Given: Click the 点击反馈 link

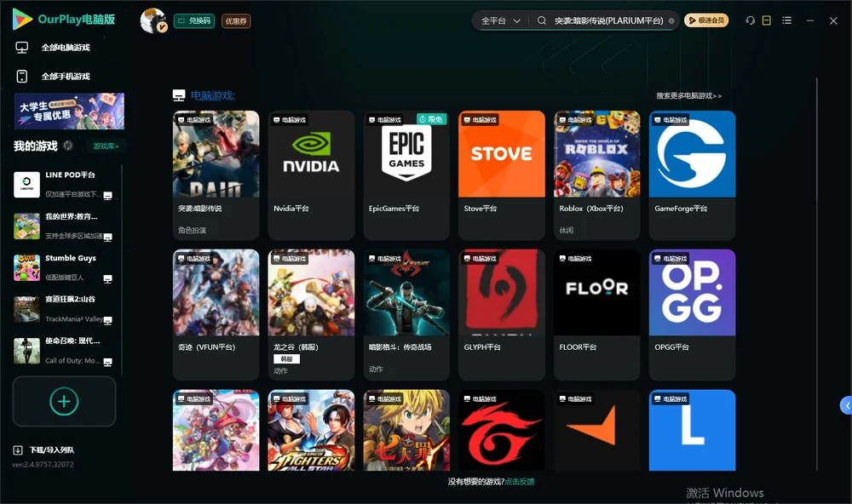Looking at the screenshot, I should pyautogui.click(x=520, y=481).
